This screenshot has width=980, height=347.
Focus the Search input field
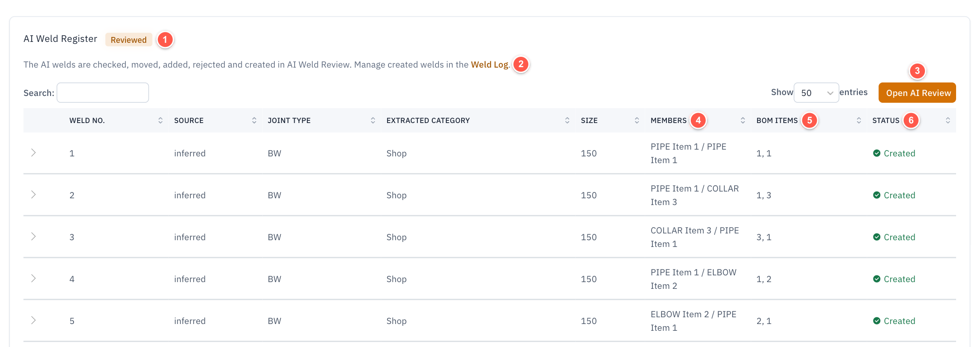pos(103,92)
